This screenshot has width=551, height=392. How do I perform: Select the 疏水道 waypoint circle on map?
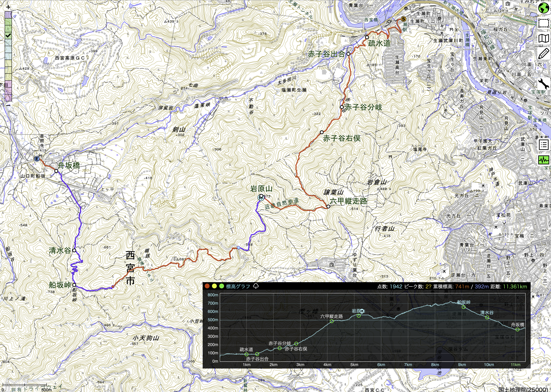click(367, 37)
